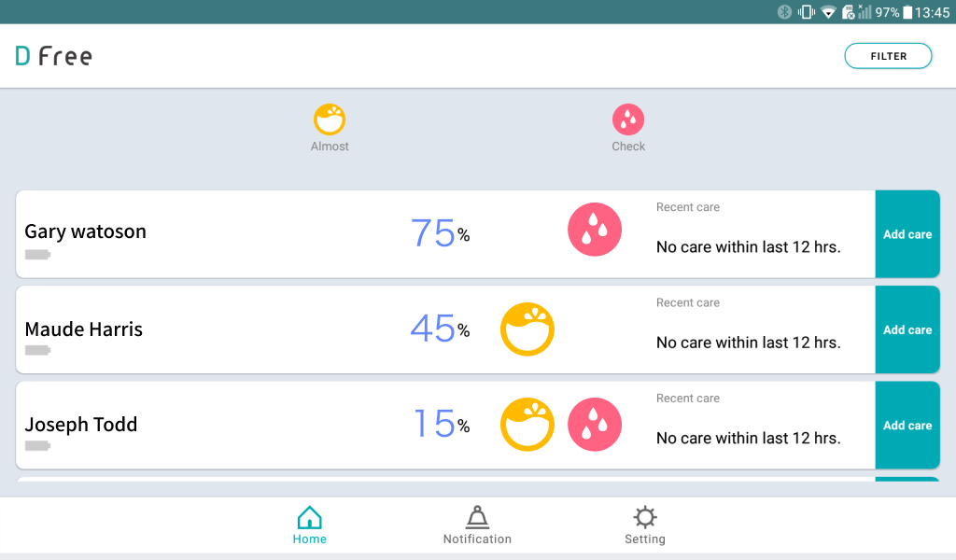Click Maude Harris's no care message
This screenshot has width=956, height=560.
point(748,343)
